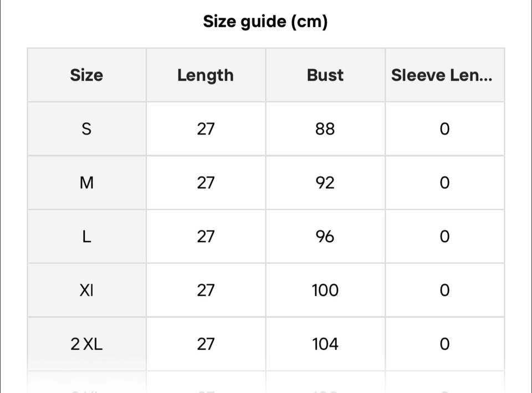Select the 2 XL size row label

(x=86, y=344)
